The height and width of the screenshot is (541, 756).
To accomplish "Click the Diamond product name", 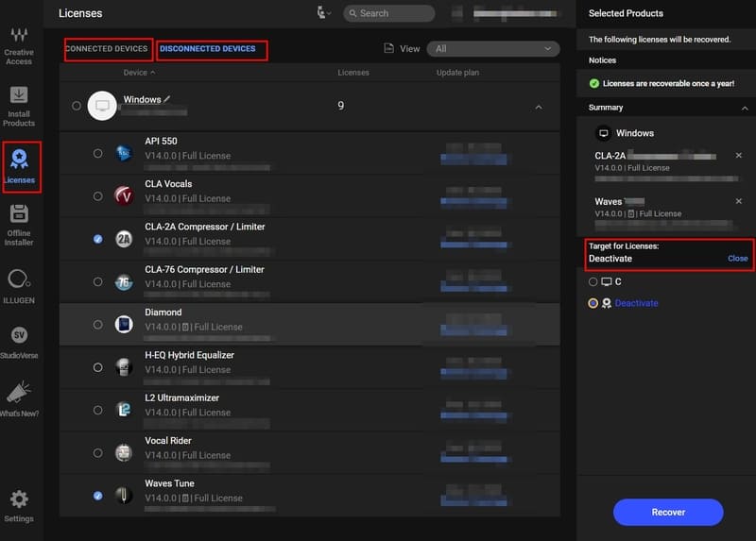I will pos(163,313).
